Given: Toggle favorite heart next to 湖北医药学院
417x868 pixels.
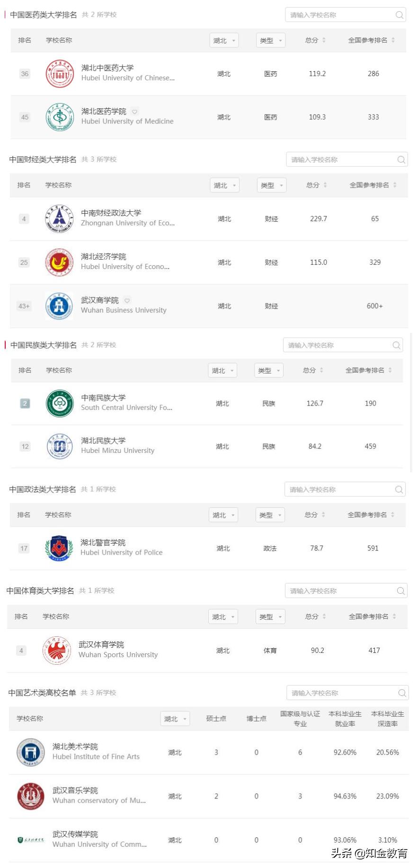Looking at the screenshot, I should point(134,112).
